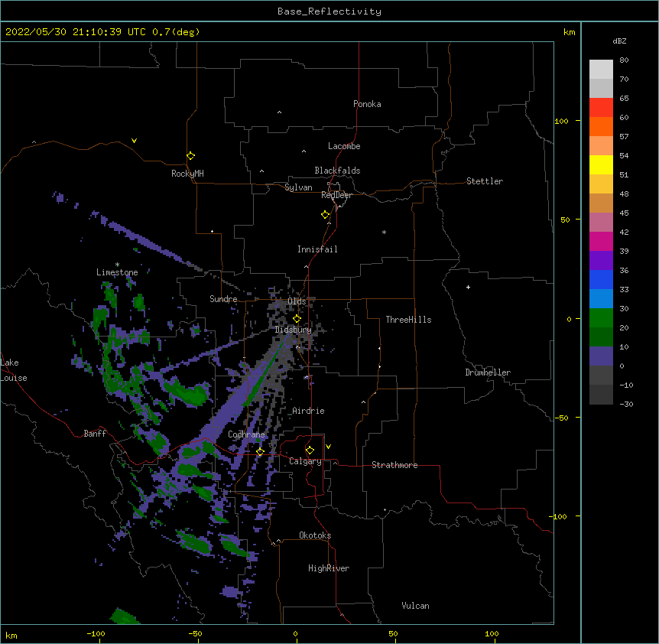Click the Limestone label on the map
This screenshot has width=659, height=644.
[117, 272]
